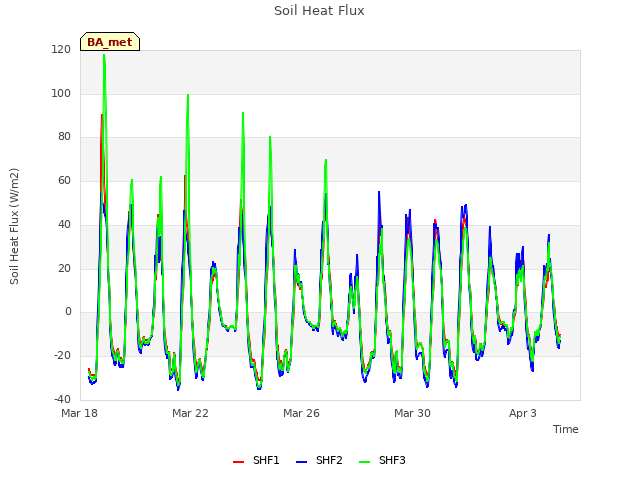
Task: Click the -20 y-axis tick label
Action: point(62,356)
